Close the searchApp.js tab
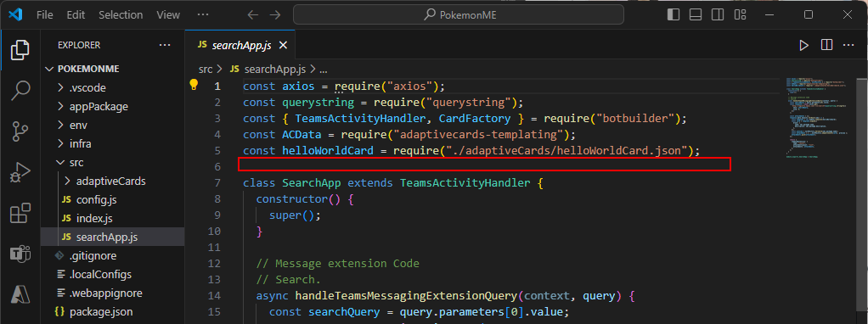Screen dimensions: 868x324 [283, 45]
